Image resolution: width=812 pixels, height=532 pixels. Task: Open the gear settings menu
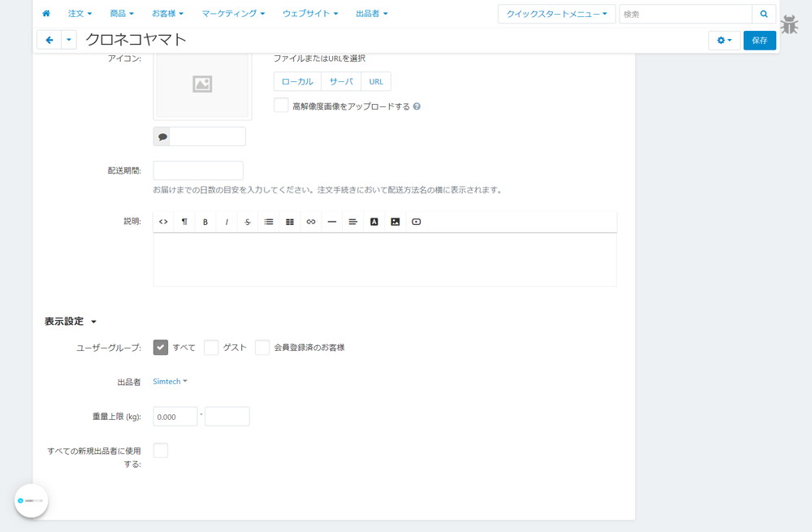[724, 40]
